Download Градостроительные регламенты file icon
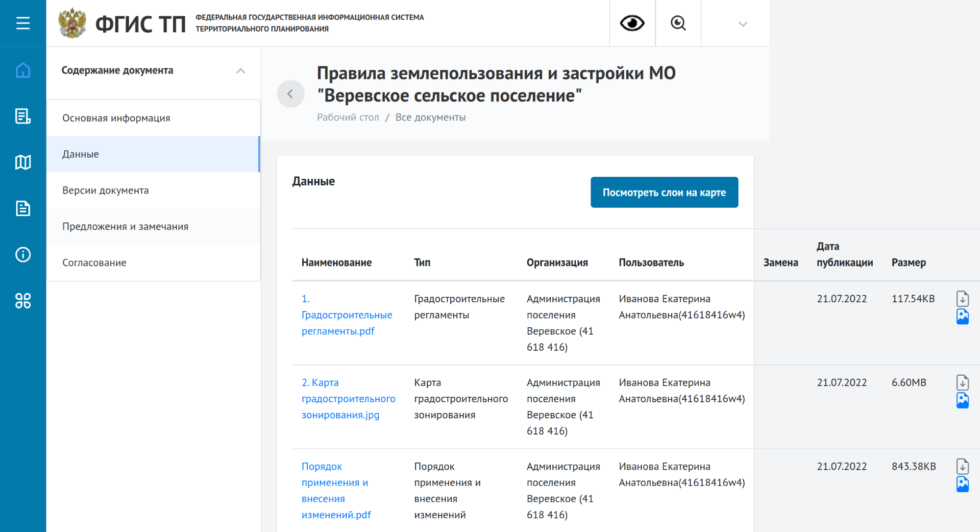The width and height of the screenshot is (980, 532). (962, 298)
